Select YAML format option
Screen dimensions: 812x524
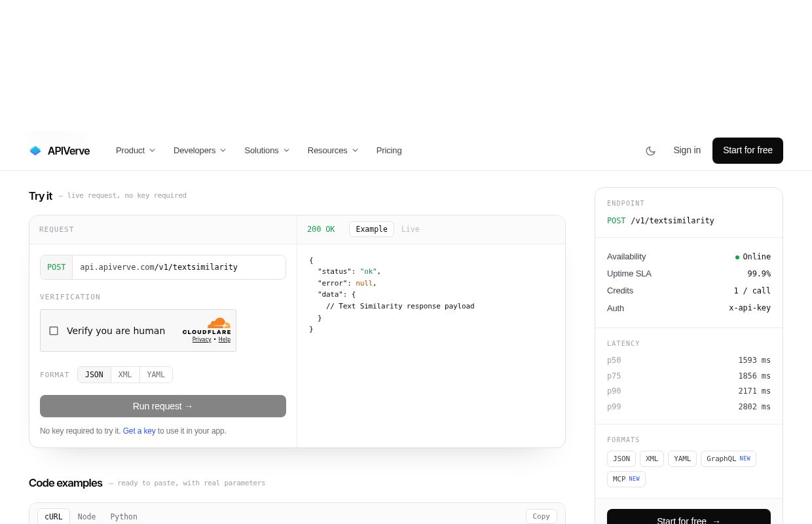pos(156,375)
